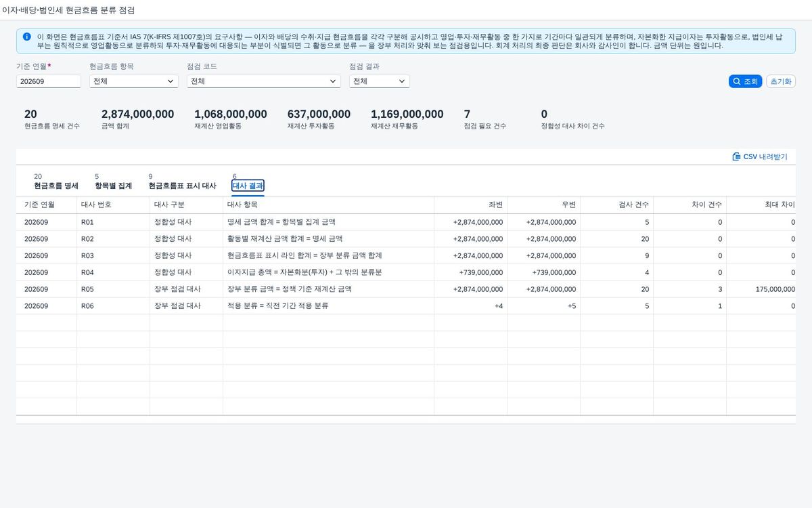Select the R05 cell
The height and width of the screenshot is (508, 812).
coord(114,289)
